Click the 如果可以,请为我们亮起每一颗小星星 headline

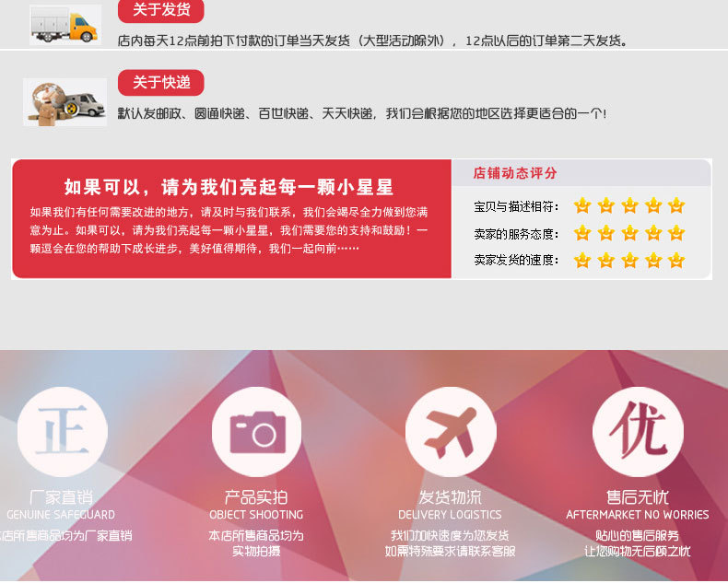pos(229,187)
